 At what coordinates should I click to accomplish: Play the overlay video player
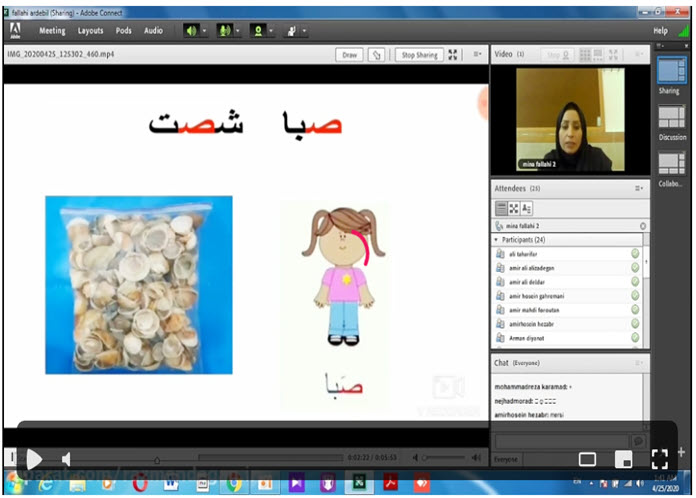pyautogui.click(x=34, y=459)
